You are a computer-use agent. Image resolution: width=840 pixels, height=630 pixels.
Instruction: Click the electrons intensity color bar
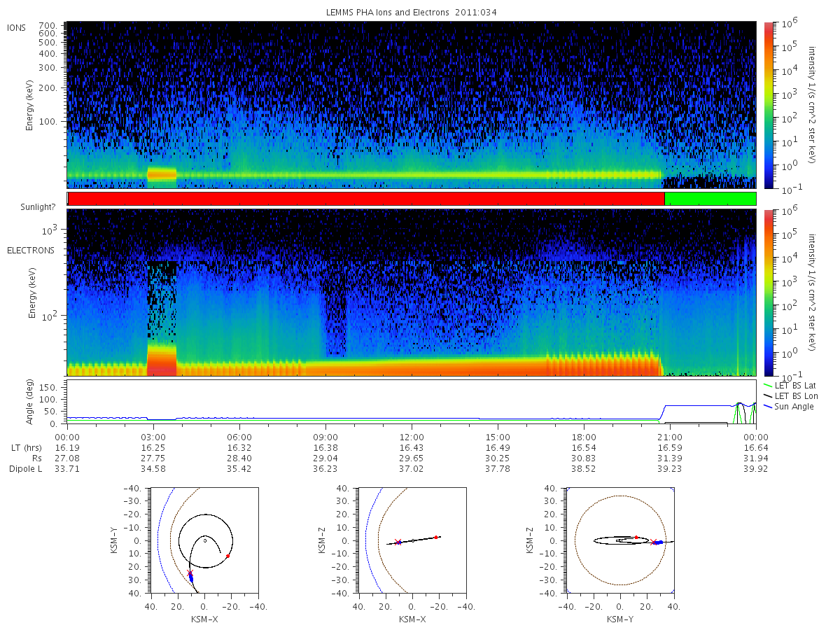[x=769, y=293]
